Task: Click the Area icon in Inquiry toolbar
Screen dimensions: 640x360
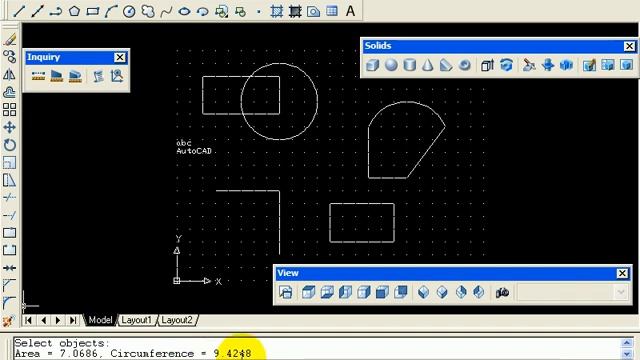Action: (57, 76)
